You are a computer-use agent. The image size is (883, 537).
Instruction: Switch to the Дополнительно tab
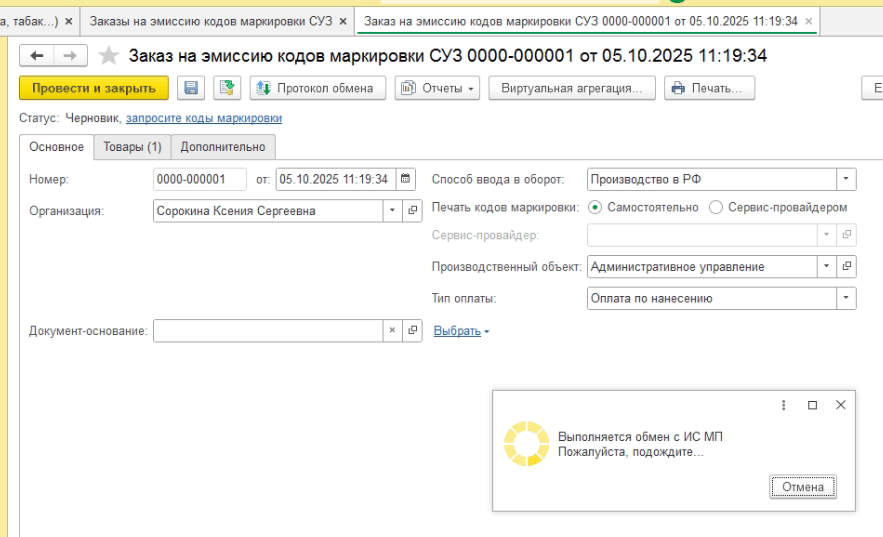[x=223, y=147]
